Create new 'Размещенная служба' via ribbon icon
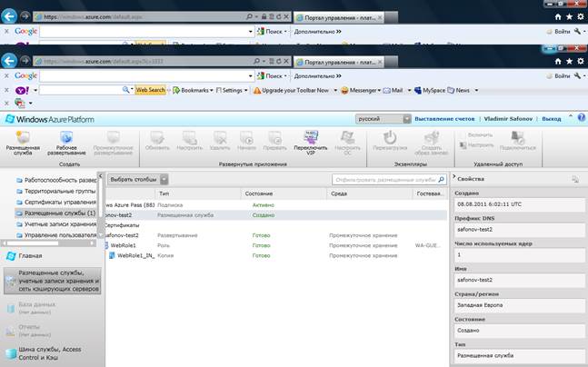 click(23, 143)
